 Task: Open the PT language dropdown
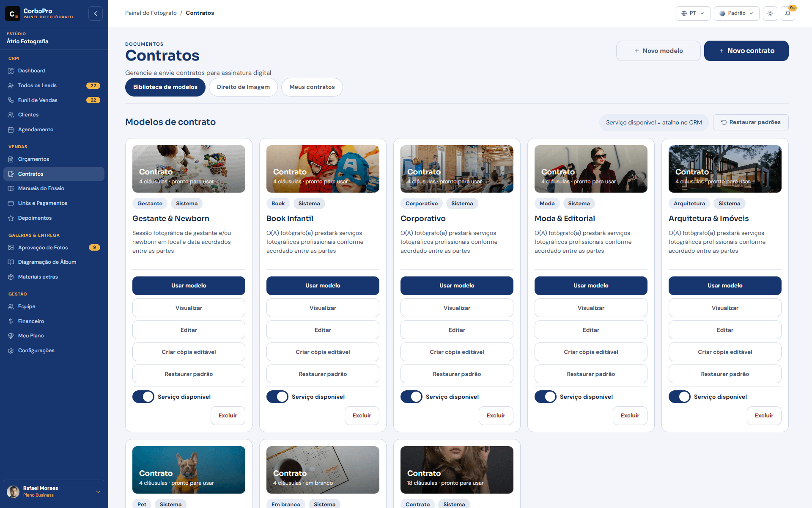(x=693, y=14)
